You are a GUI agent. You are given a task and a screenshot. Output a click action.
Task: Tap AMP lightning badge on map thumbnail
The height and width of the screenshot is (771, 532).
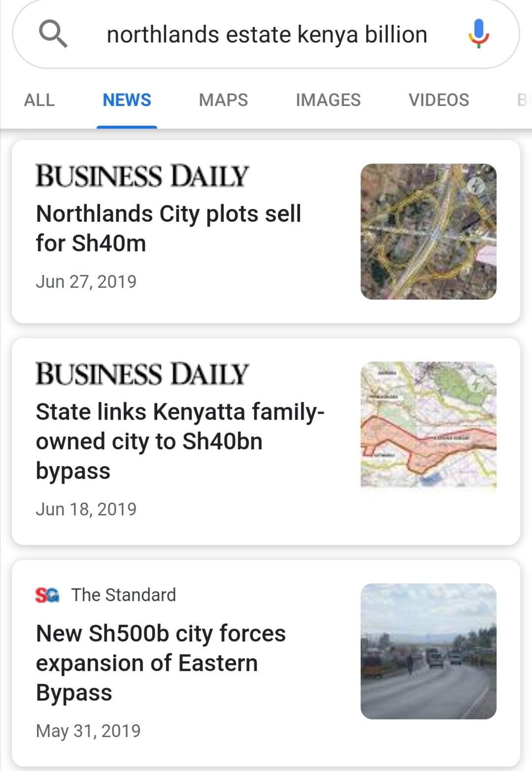click(475, 384)
